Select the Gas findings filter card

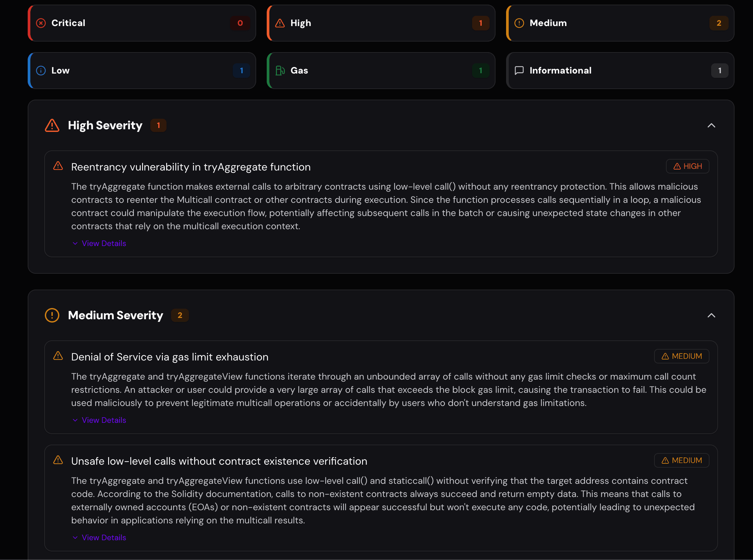click(381, 71)
